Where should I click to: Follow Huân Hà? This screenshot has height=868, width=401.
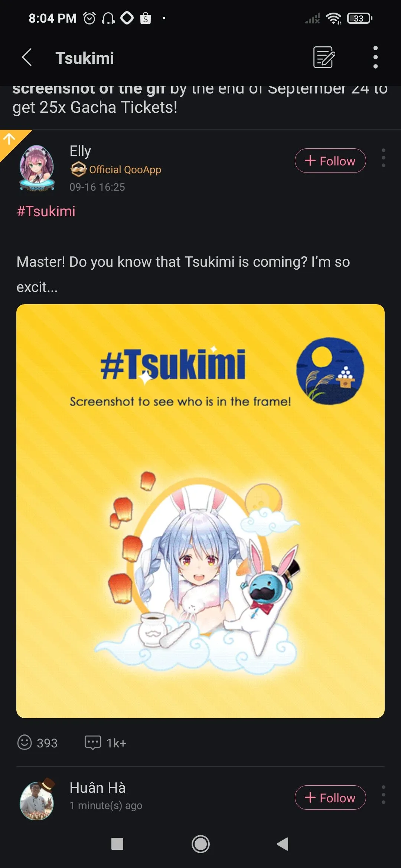330,798
